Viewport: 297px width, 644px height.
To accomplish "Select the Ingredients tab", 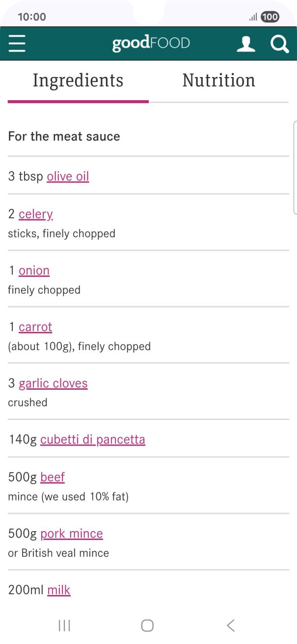I will 78,80.
